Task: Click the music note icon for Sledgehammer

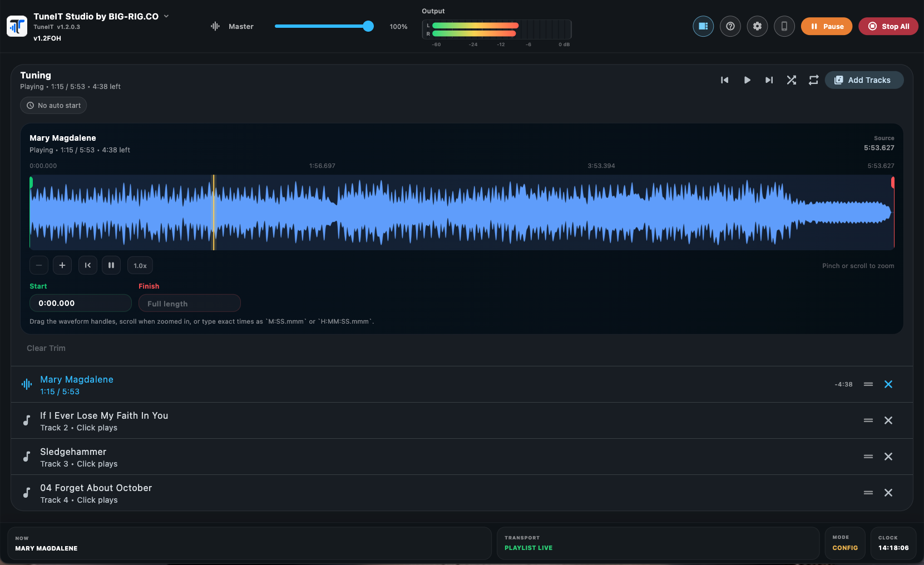Action: click(x=26, y=457)
